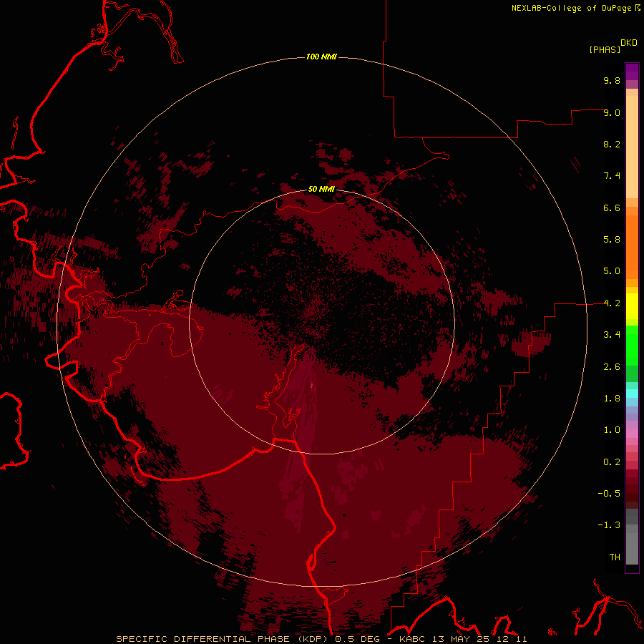Click the cyan segment of the color bar
The width and height of the screenshot is (644, 644).
[632, 394]
